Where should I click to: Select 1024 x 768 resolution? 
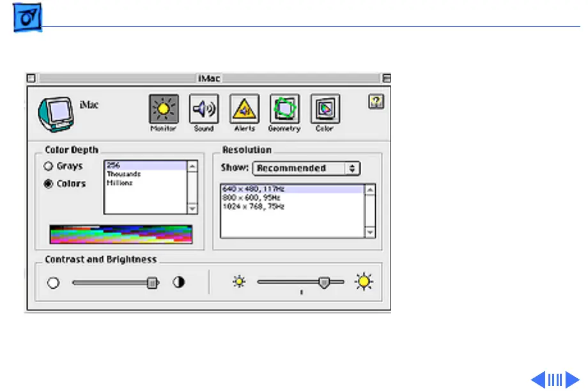pos(293,206)
